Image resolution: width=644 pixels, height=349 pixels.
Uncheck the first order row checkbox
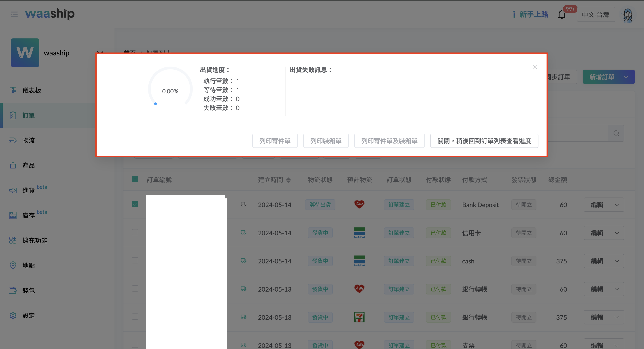click(x=135, y=204)
